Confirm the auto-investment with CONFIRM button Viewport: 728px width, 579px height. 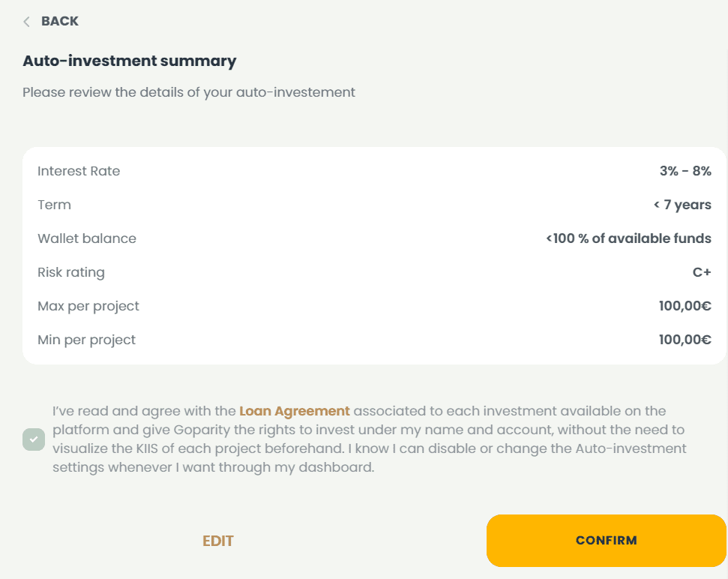click(x=606, y=540)
